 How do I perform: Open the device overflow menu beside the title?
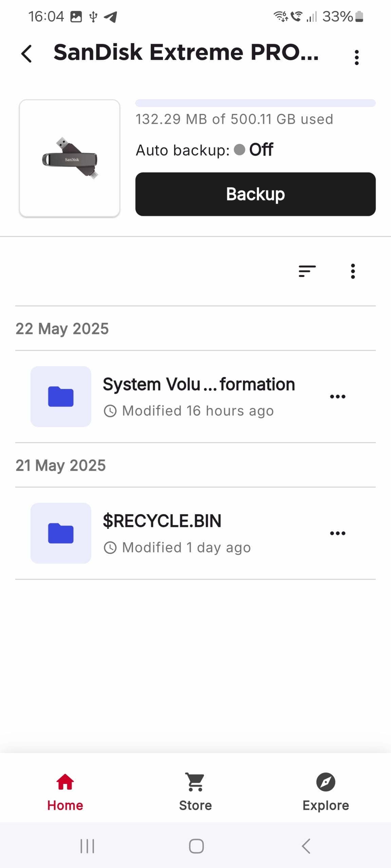point(356,57)
